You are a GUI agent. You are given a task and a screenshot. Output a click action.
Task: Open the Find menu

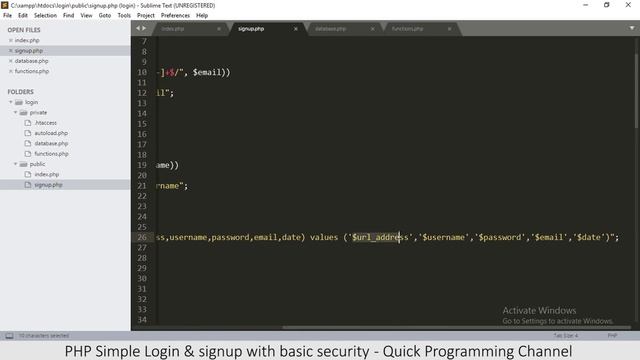pyautogui.click(x=69, y=16)
